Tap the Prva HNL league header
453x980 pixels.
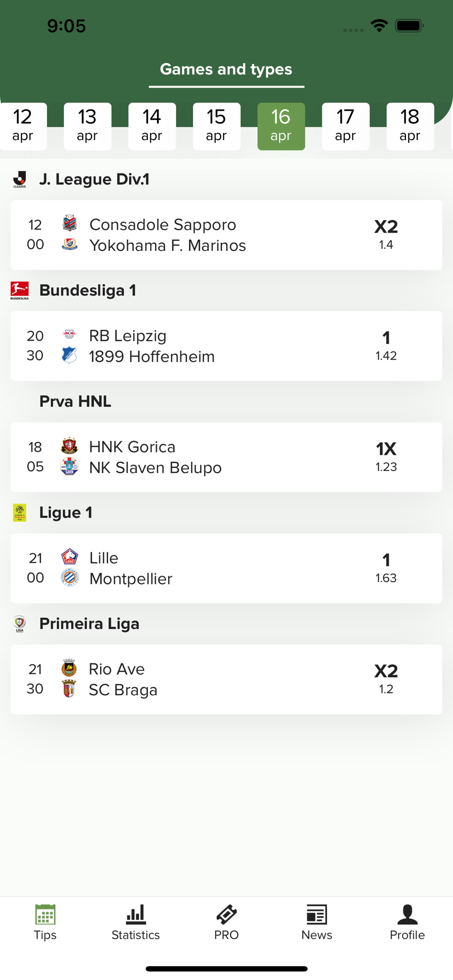[75, 401]
